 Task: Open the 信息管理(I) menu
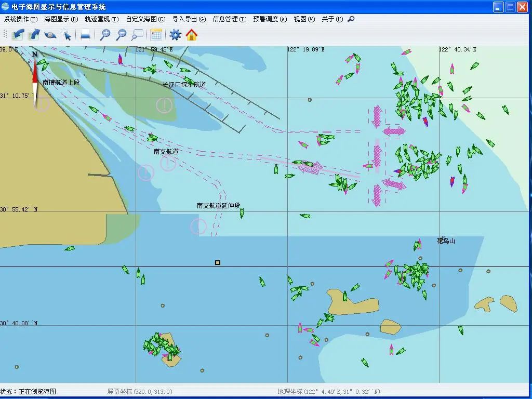229,19
